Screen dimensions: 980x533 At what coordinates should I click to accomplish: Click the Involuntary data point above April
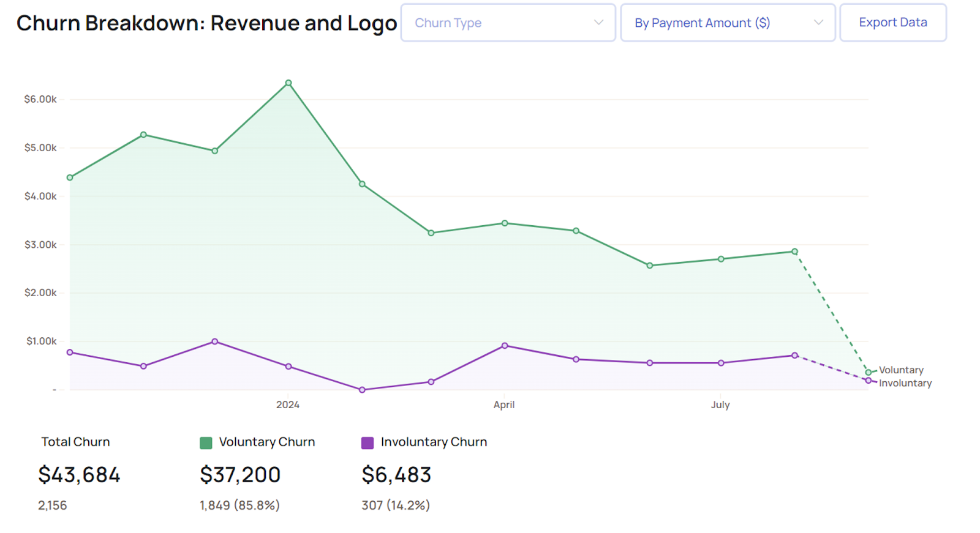pyautogui.click(x=505, y=346)
